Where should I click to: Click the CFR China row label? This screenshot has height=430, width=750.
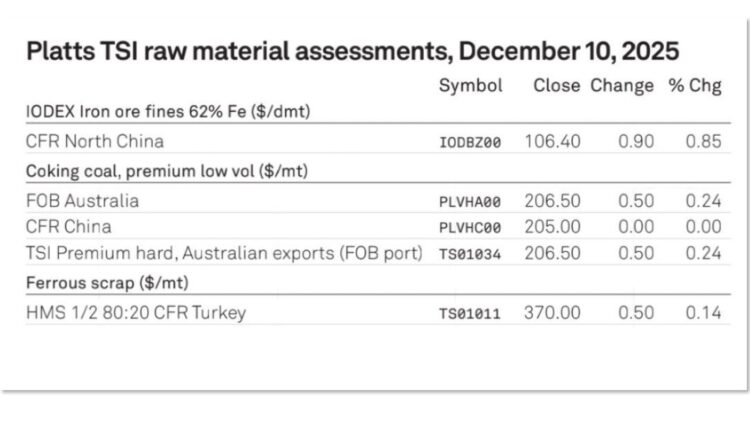point(68,226)
